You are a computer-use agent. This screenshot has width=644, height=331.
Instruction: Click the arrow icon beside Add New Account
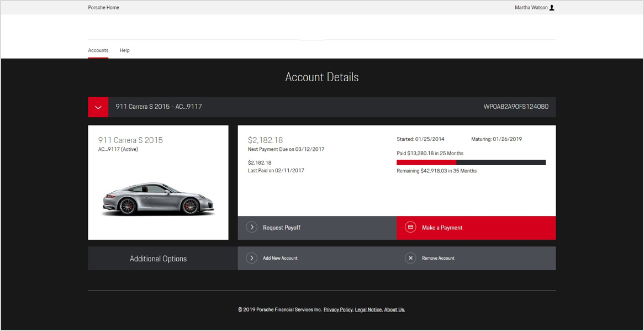(x=252, y=258)
